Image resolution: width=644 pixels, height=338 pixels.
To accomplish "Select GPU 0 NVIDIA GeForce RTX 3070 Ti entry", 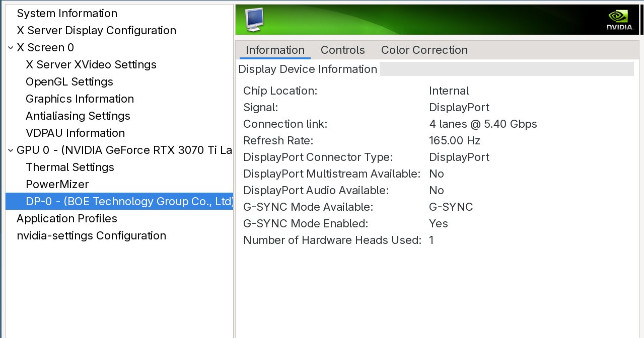I will pyautogui.click(x=124, y=150).
